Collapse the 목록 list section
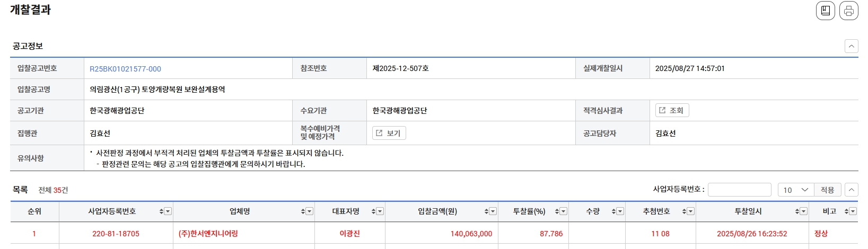 (x=851, y=190)
